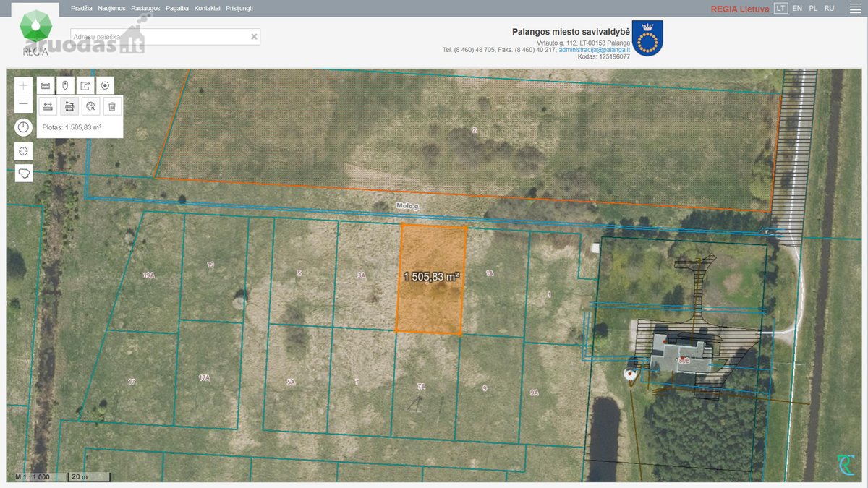Zoom in the map with plus button
The image size is (868, 488).
click(x=23, y=85)
